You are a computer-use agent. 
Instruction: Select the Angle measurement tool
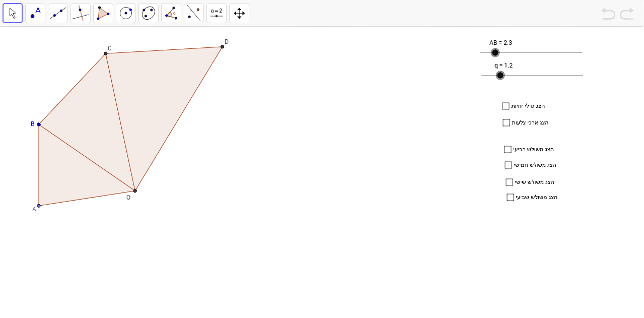pos(171,13)
